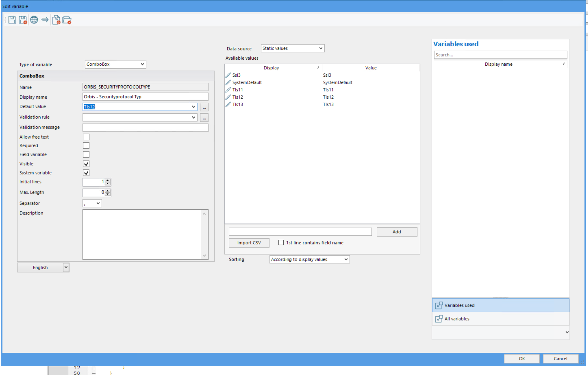Click the OK button
Viewport: 588px width, 375px height.
[522, 358]
